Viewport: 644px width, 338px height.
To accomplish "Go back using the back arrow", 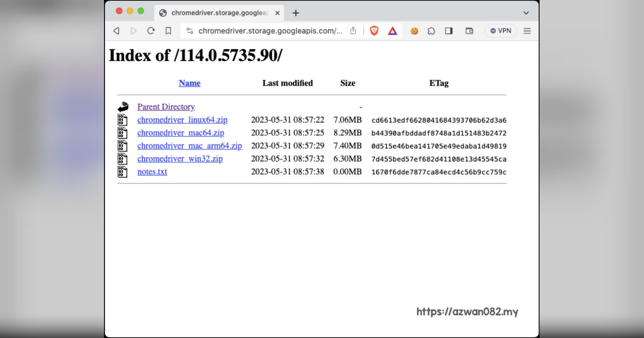I will pyautogui.click(x=116, y=31).
